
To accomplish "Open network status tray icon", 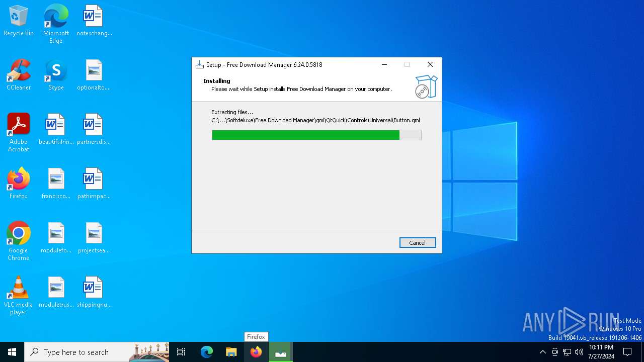I will click(567, 352).
